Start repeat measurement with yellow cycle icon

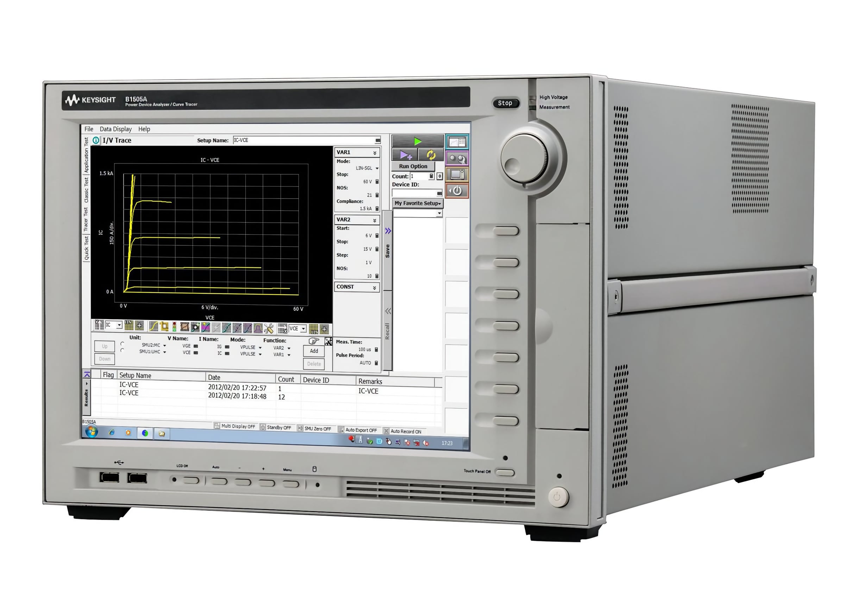click(x=431, y=155)
